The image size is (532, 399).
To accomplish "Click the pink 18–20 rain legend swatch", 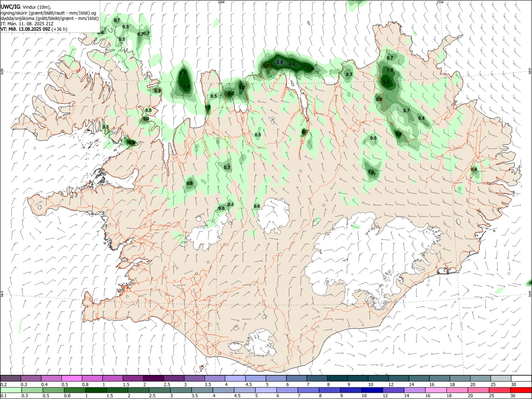I will pos(457,390).
